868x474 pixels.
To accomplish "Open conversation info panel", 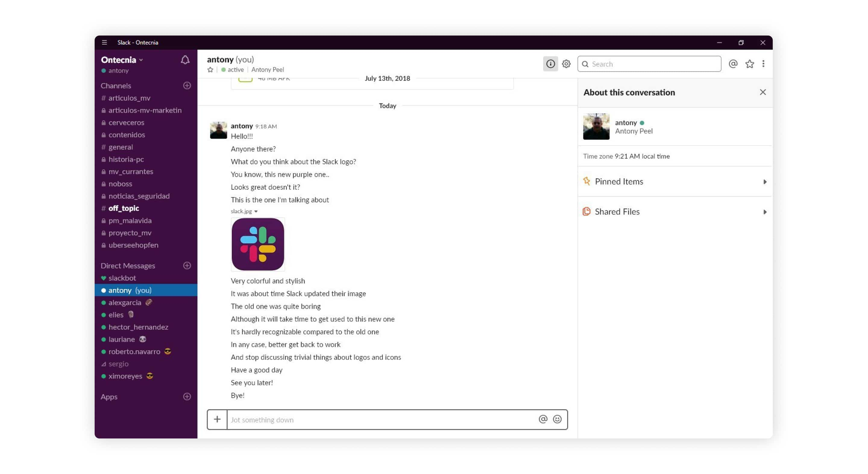I will (x=550, y=64).
